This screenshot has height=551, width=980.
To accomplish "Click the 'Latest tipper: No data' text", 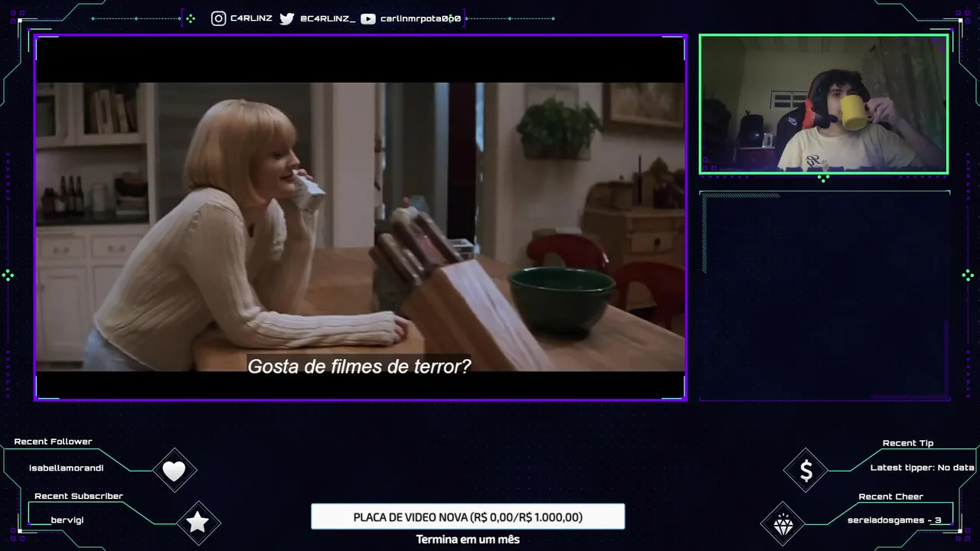I will 922,467.
